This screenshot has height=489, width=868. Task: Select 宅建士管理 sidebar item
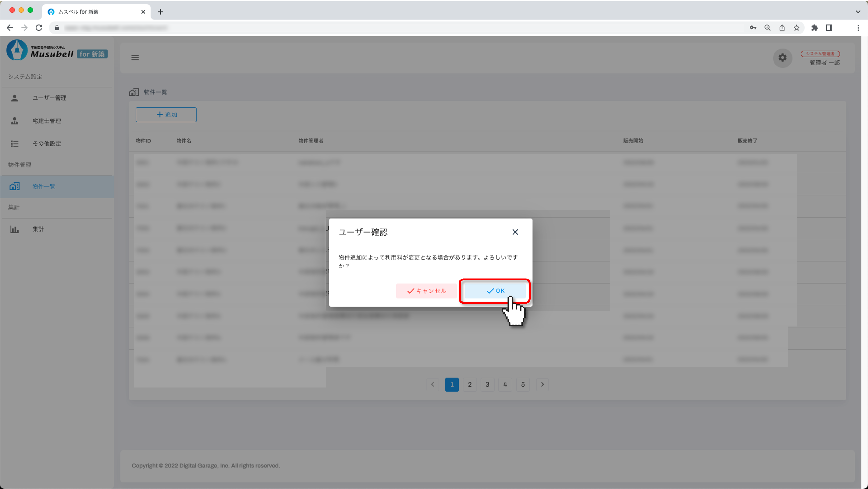[x=47, y=121]
